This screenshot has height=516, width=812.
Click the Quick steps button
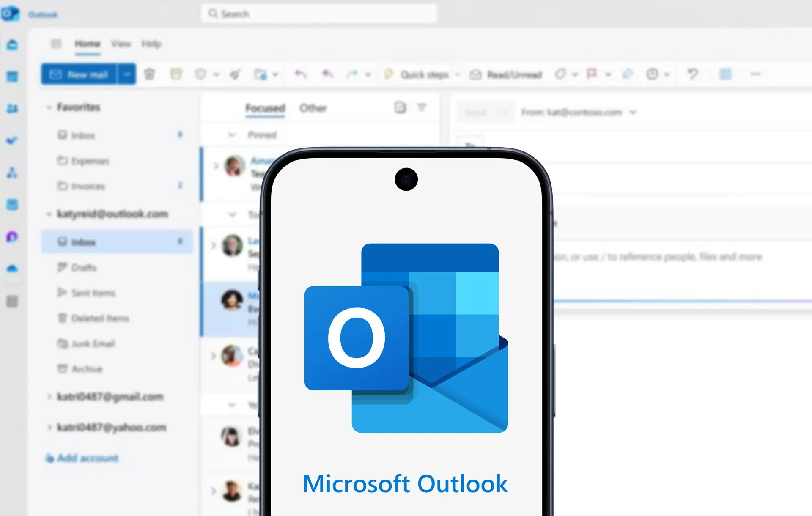point(417,75)
